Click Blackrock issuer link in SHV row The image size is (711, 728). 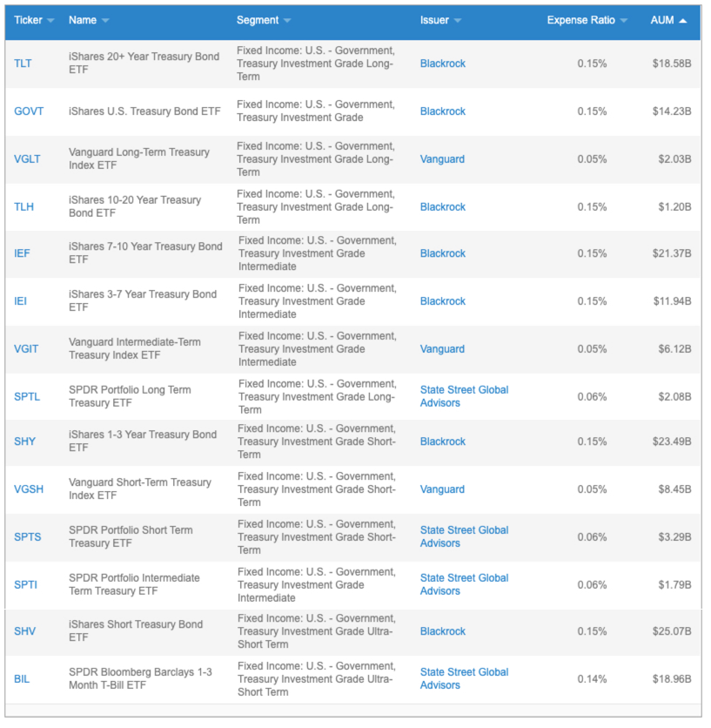click(x=443, y=631)
